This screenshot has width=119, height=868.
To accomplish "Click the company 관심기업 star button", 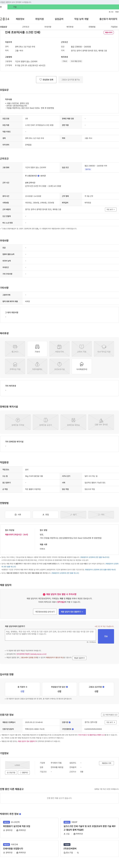I will tap(11, 773).
